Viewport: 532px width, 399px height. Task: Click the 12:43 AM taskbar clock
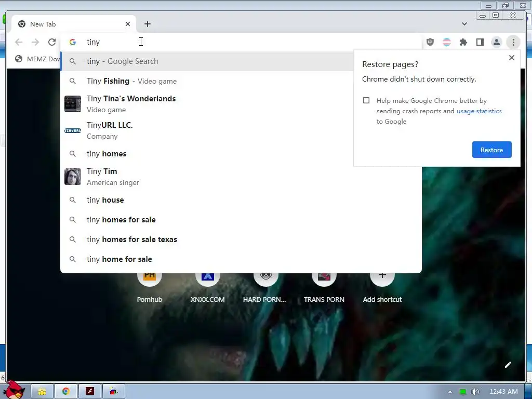pyautogui.click(x=503, y=392)
